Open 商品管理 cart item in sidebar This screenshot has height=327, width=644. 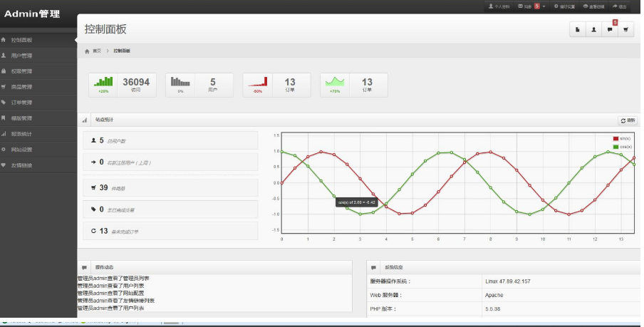click(x=38, y=87)
